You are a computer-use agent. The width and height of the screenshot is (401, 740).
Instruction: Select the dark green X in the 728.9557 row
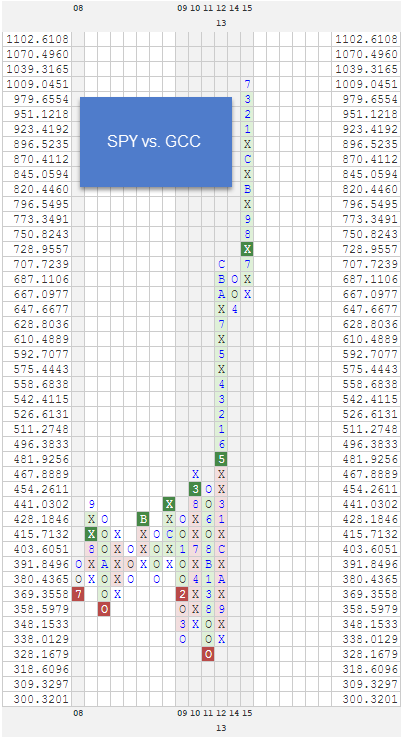[247, 249]
